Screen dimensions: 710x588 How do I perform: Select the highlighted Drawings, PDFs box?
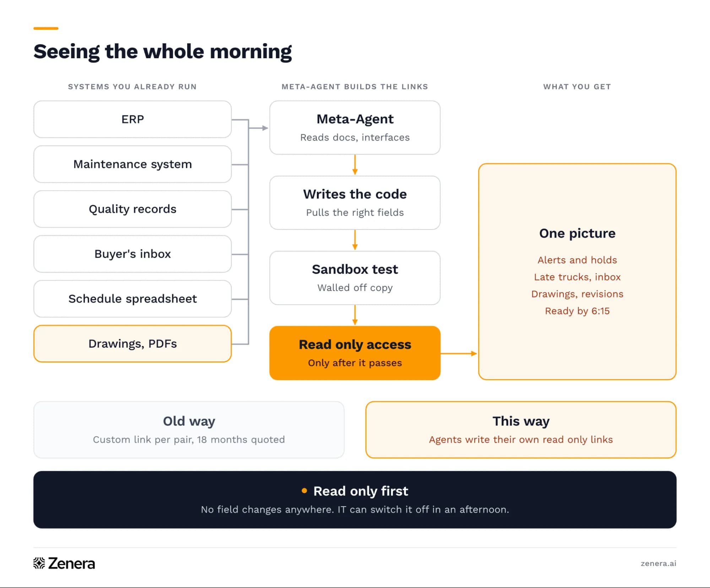click(x=132, y=344)
